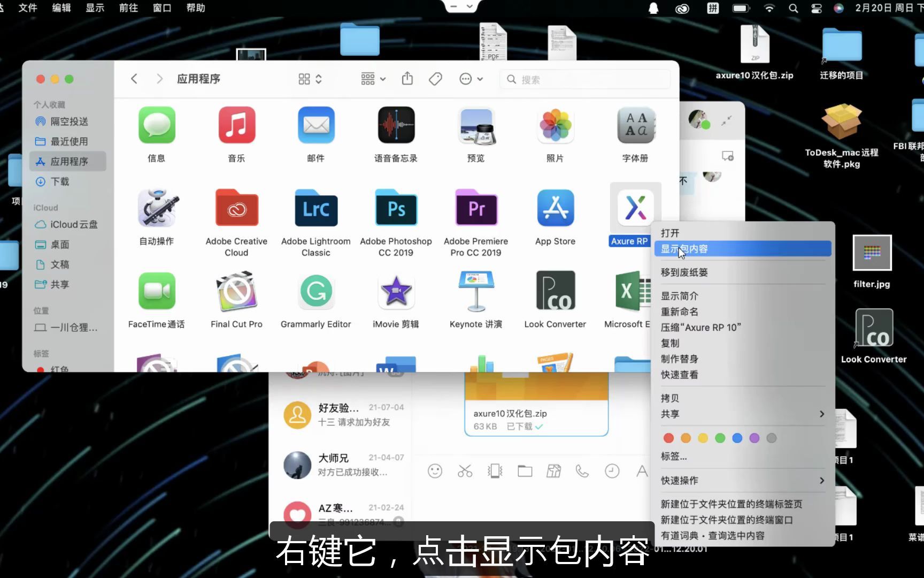Open the 语音备忘录 Voice Memos icon
Viewport: 924px width, 578px height.
tap(396, 125)
